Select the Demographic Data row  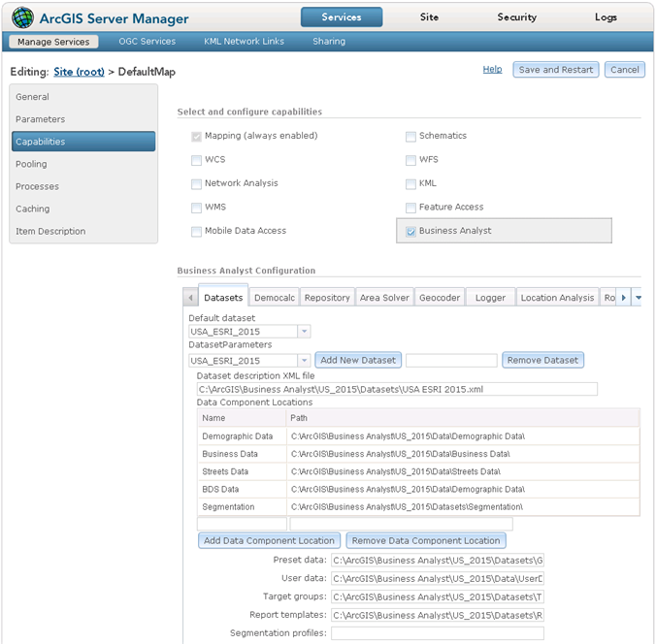pyautogui.click(x=418, y=436)
